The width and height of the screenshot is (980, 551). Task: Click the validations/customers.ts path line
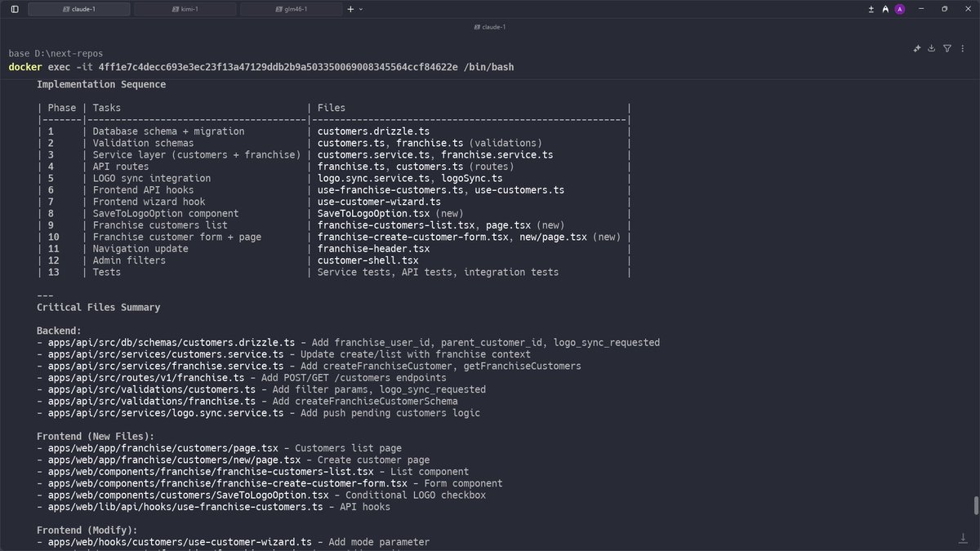261,390
